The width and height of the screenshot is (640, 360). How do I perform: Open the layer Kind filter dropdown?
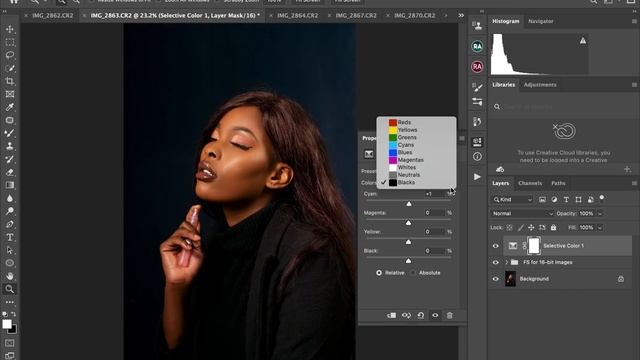pos(512,200)
